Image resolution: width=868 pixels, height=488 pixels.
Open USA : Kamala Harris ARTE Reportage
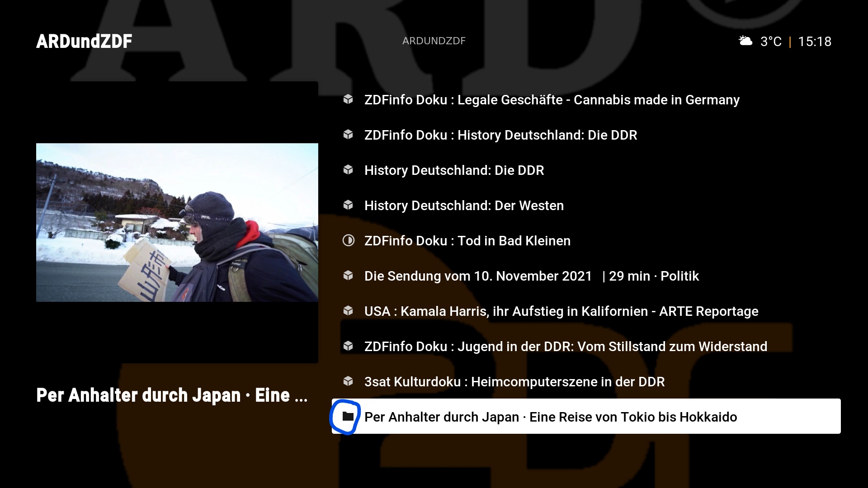586,311
